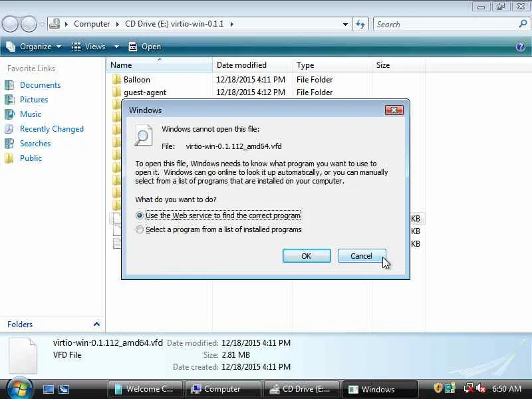Click OK in the Windows dialog
The height and width of the screenshot is (399, 532).
[307, 256]
